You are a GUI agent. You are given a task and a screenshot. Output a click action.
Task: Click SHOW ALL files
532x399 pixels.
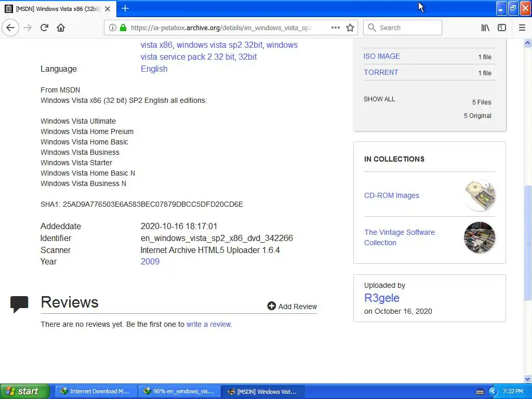point(379,99)
